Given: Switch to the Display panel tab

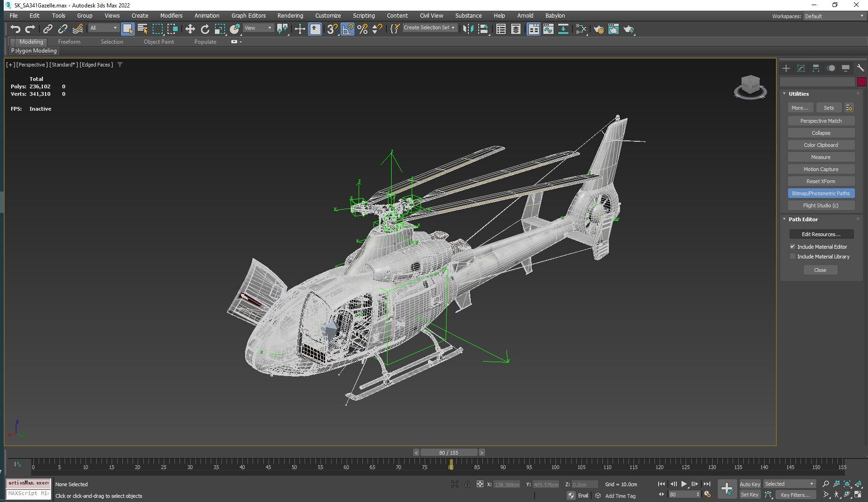Looking at the screenshot, I should pyautogui.click(x=846, y=68).
